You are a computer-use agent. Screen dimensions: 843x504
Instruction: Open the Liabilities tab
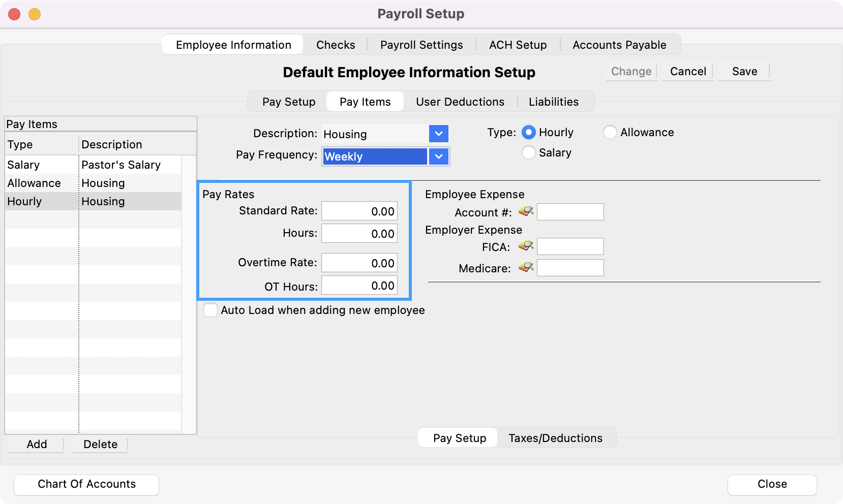coord(553,102)
